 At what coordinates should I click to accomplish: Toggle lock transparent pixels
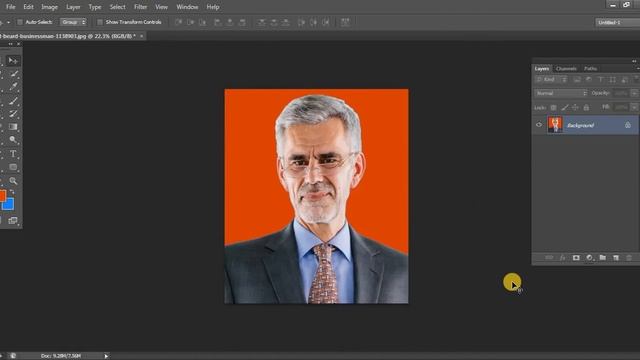pyautogui.click(x=553, y=108)
